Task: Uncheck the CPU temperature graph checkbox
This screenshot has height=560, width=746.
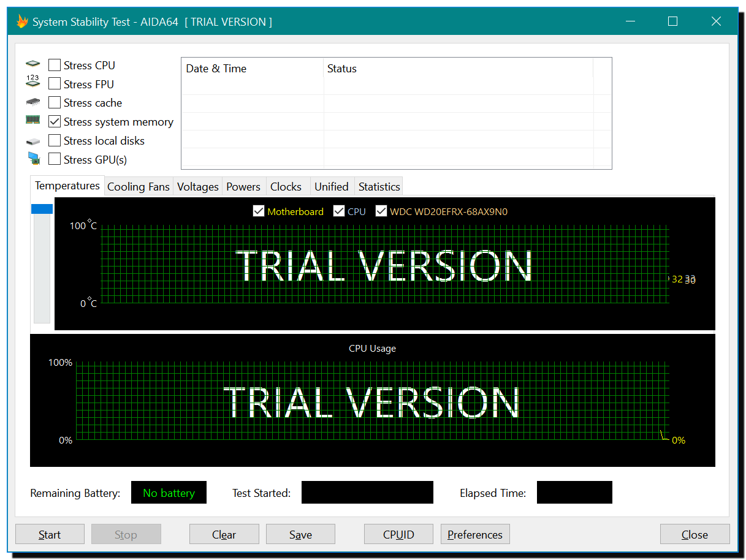Action: (339, 211)
